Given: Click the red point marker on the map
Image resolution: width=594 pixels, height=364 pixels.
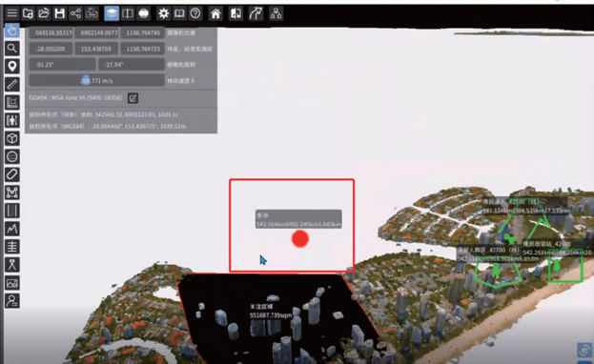Looking at the screenshot, I should tap(300, 238).
